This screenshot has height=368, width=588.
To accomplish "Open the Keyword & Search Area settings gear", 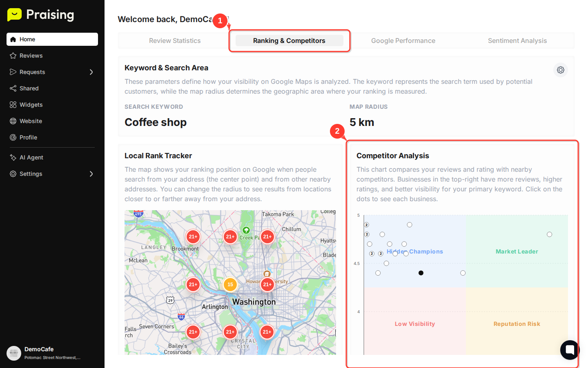I will click(560, 70).
